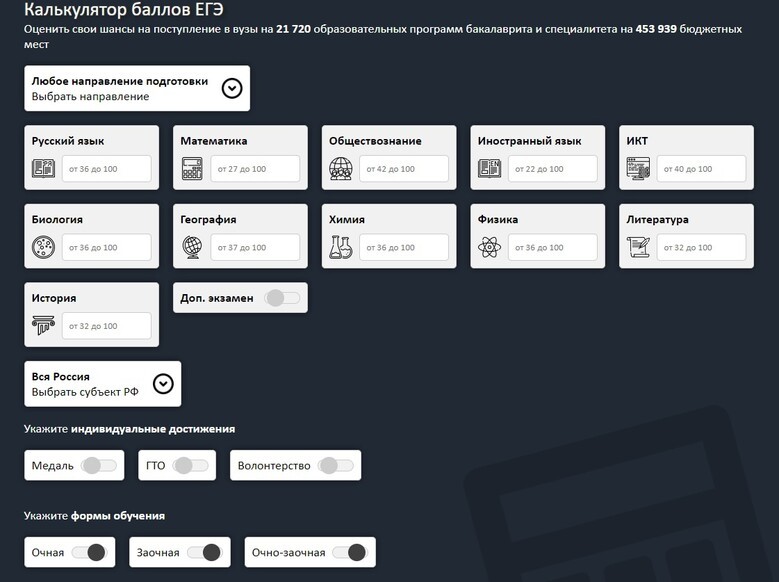
Task: Click the Обществознание globe people icon
Action: point(341,168)
